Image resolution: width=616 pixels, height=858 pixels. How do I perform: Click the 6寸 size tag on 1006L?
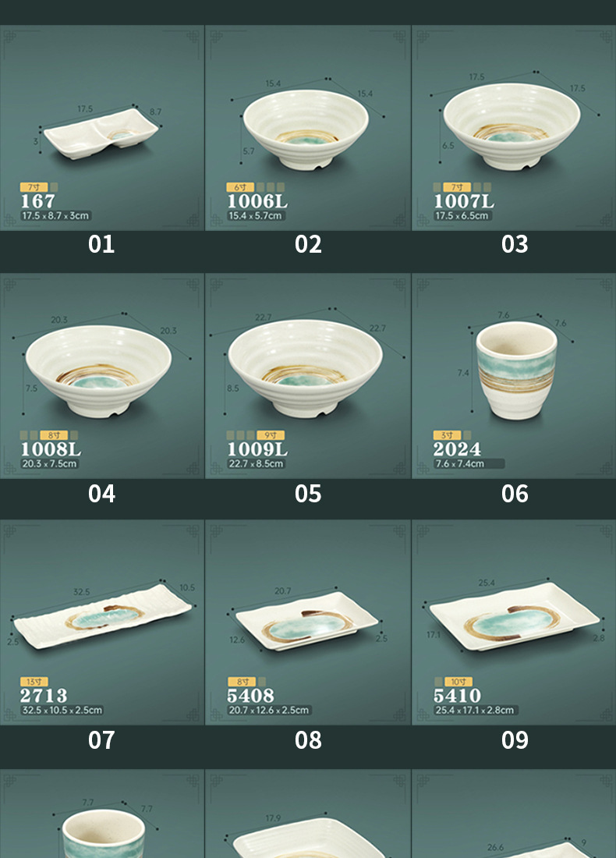click(x=240, y=187)
